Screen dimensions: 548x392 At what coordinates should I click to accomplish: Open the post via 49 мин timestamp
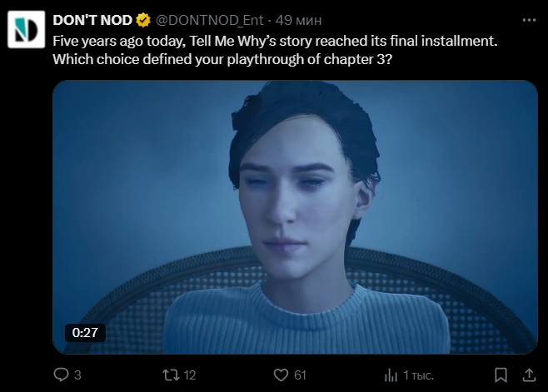(x=298, y=20)
